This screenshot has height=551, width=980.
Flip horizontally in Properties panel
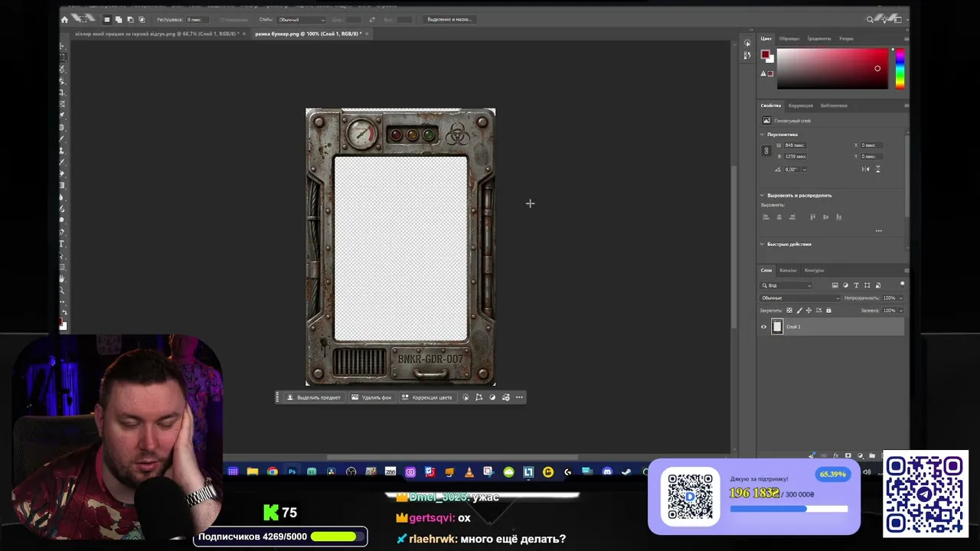(865, 169)
